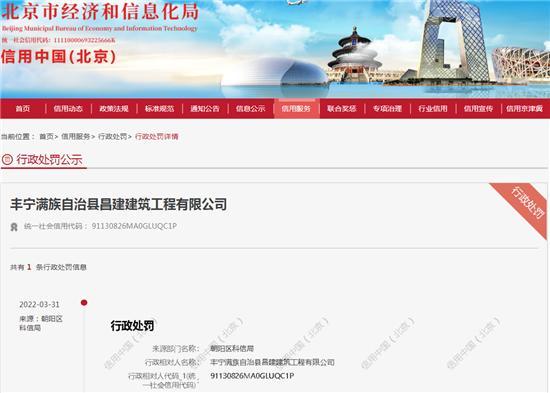Select the highlighted 信用服务 menu item
This screenshot has width=550, height=393.
click(x=296, y=109)
